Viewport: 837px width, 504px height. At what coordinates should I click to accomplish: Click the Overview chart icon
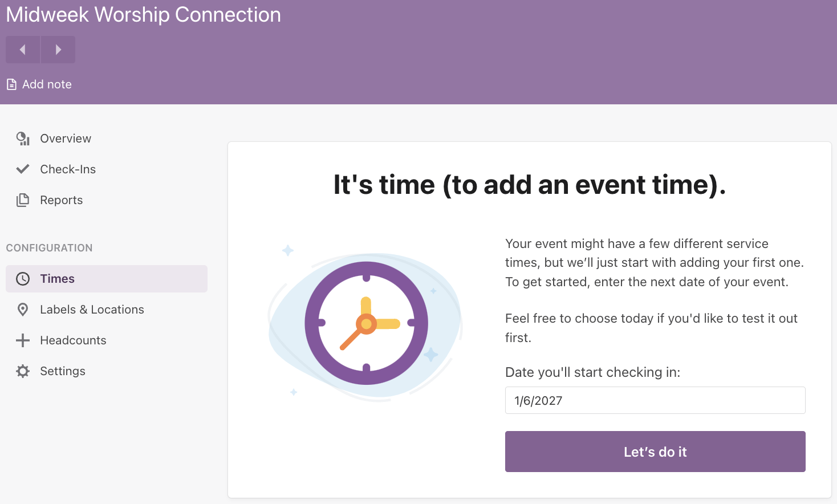(23, 139)
